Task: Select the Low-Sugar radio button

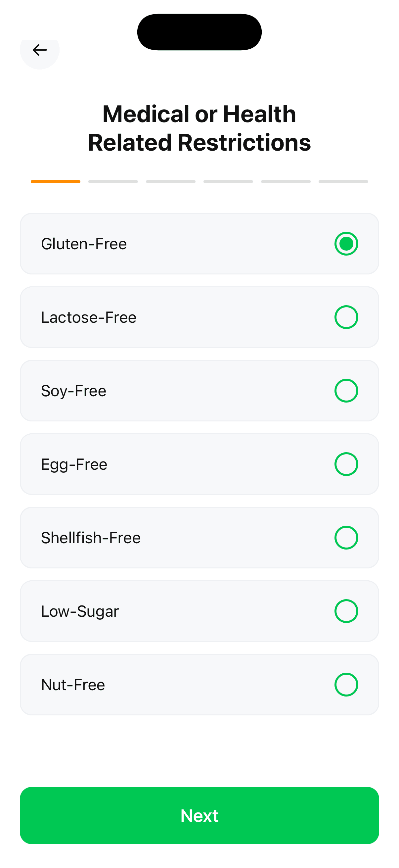Action: (346, 611)
